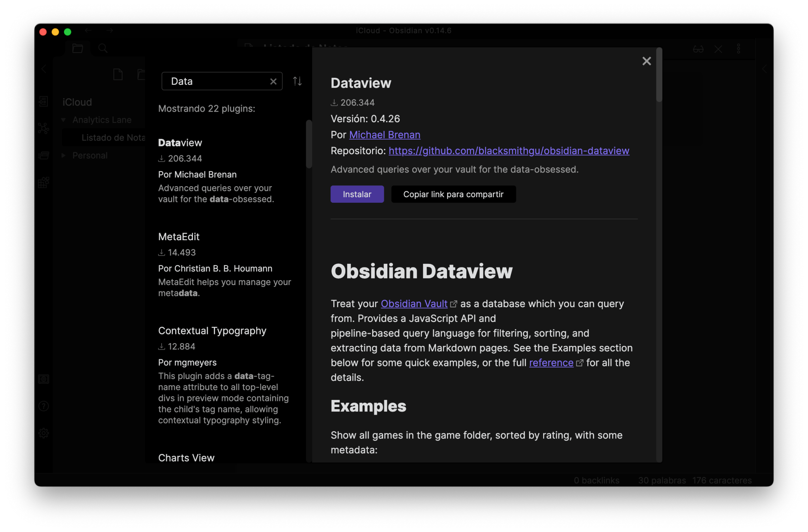Change plugin sort order using arrows icon
Viewport: 808px width, 532px height.
point(297,81)
